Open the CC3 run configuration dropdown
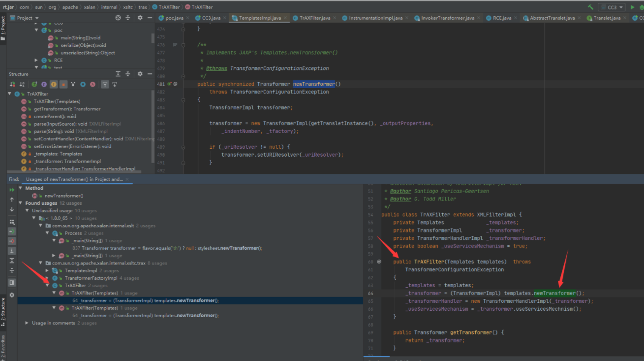Image resolution: width=644 pixels, height=361 pixels. pyautogui.click(x=612, y=7)
